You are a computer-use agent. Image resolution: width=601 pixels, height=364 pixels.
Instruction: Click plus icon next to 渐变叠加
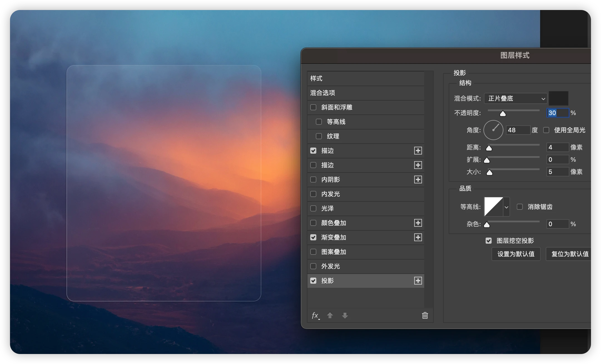(x=418, y=237)
